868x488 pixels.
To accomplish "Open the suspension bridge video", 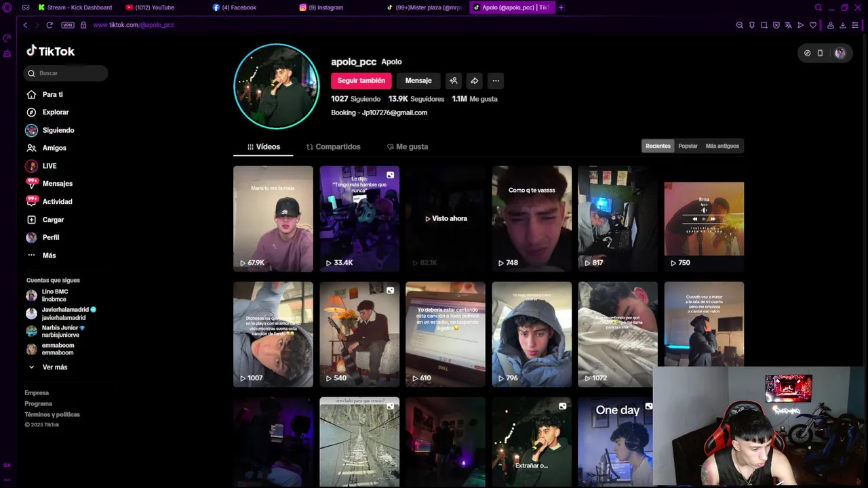I will (x=359, y=442).
